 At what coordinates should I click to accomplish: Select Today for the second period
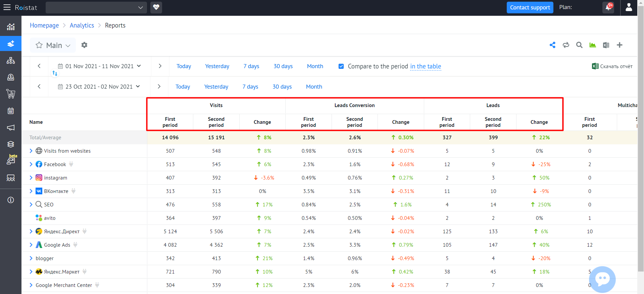point(183,87)
